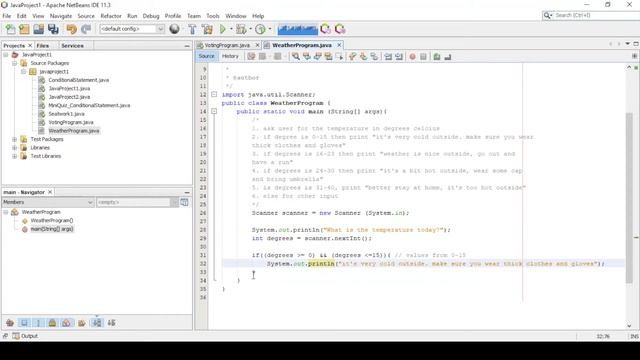This screenshot has width=640, height=360.
Task: Open the File menu
Action: (7, 16)
